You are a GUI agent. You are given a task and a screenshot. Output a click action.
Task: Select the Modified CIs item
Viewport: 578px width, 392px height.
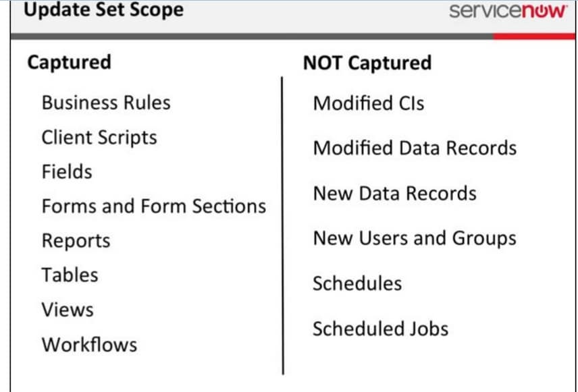(x=369, y=103)
